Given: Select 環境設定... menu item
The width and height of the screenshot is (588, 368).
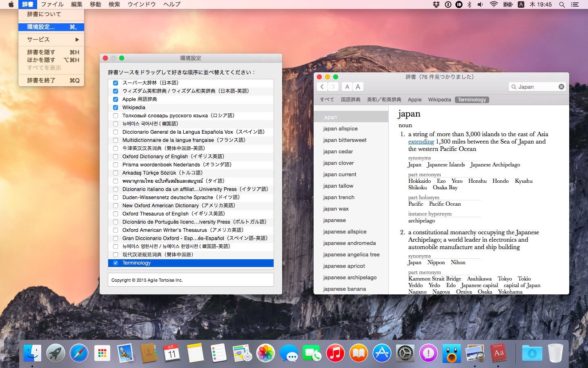Looking at the screenshot, I should 51,27.
